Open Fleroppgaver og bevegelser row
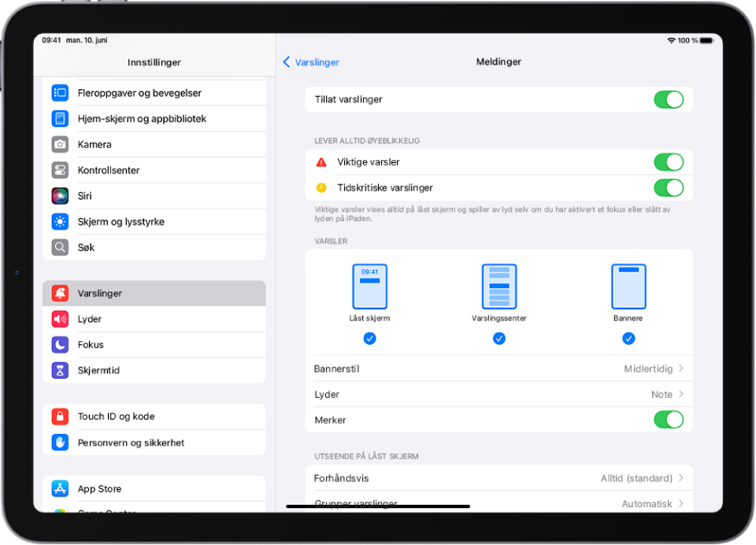 (154, 93)
